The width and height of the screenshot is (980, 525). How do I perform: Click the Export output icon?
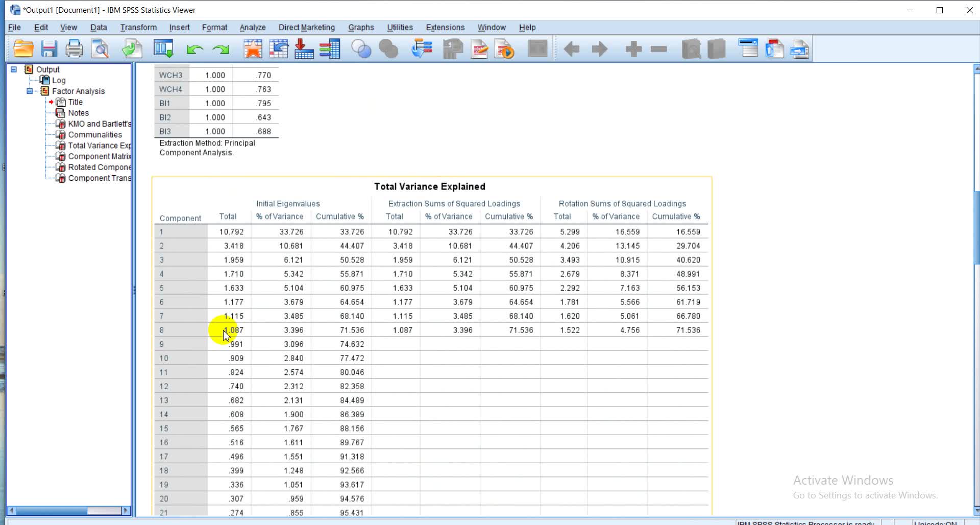(132, 49)
